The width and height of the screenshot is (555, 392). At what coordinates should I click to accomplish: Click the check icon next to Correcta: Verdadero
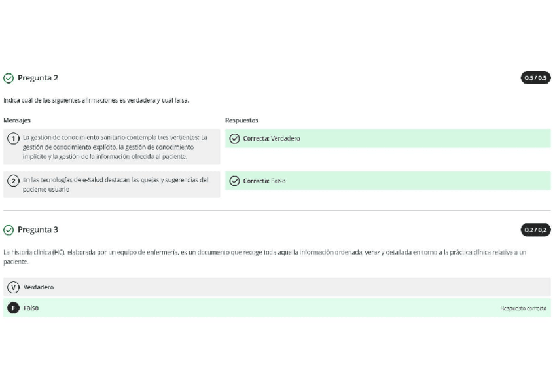235,139
